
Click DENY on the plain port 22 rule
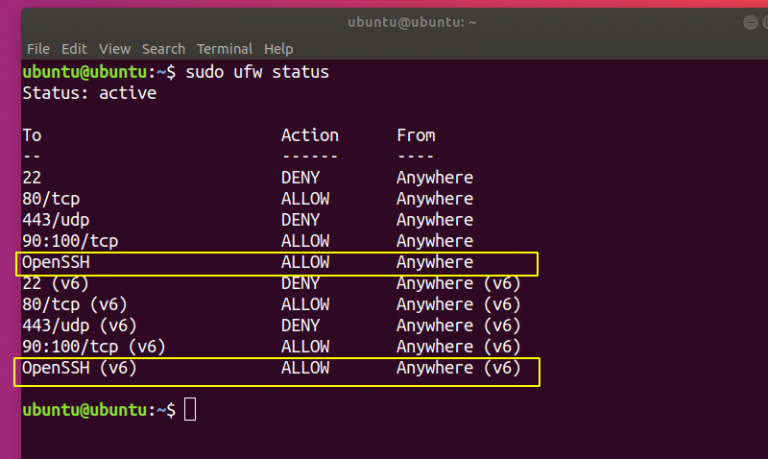(x=301, y=178)
